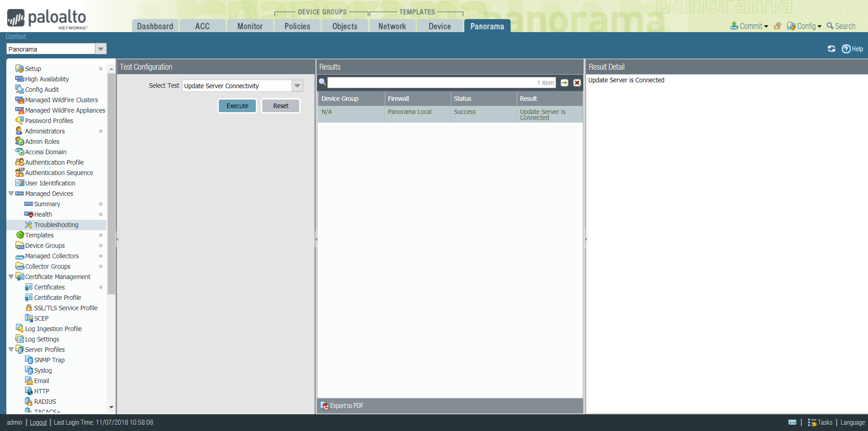Screen dimensions: 868x431
Task: Click the Device Group column header
Action: coord(351,99)
